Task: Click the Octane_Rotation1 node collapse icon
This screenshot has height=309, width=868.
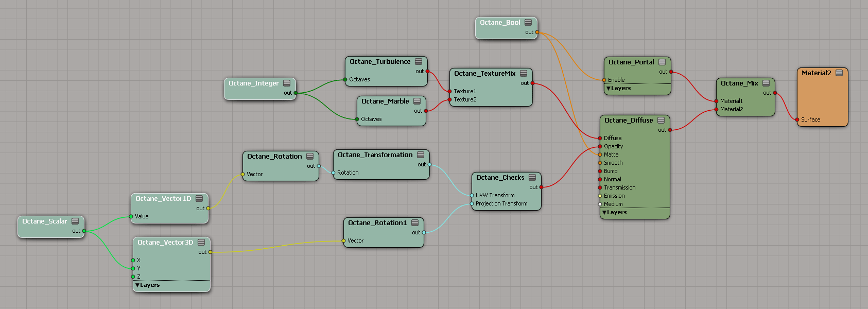Action: coord(415,222)
